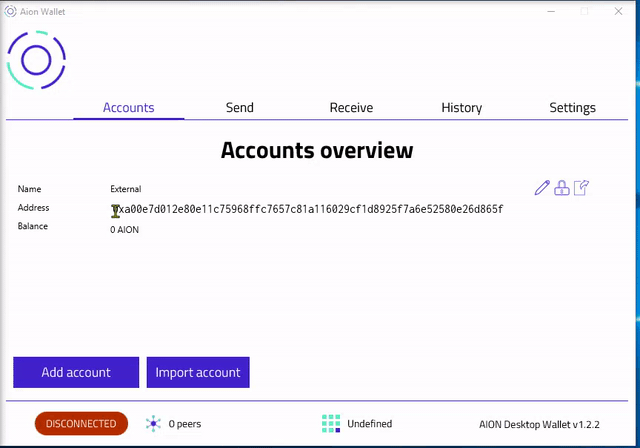Click the Import account button

[198, 373]
